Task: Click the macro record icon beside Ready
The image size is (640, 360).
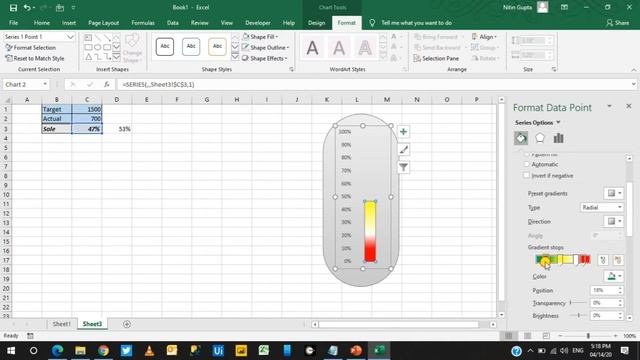Action: pyautogui.click(x=30, y=336)
